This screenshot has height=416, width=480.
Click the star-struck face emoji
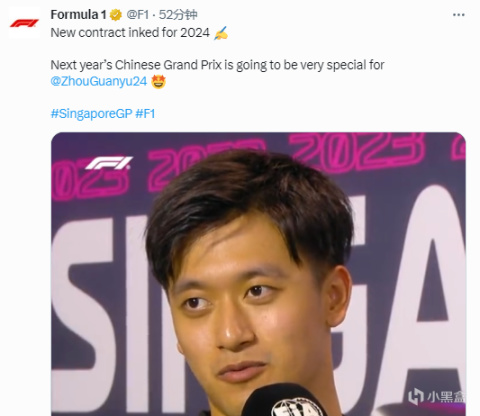158,81
